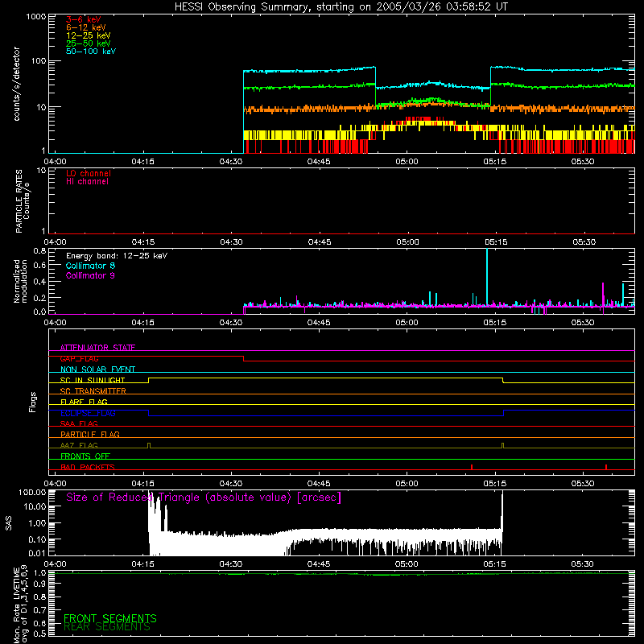Click the HI channel legend label
This screenshot has width=644, height=644.
click(87, 182)
